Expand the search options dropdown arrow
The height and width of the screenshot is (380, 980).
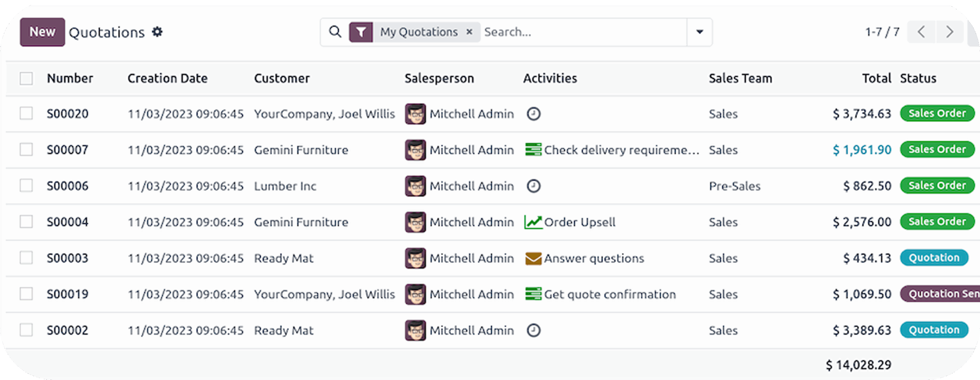699,32
